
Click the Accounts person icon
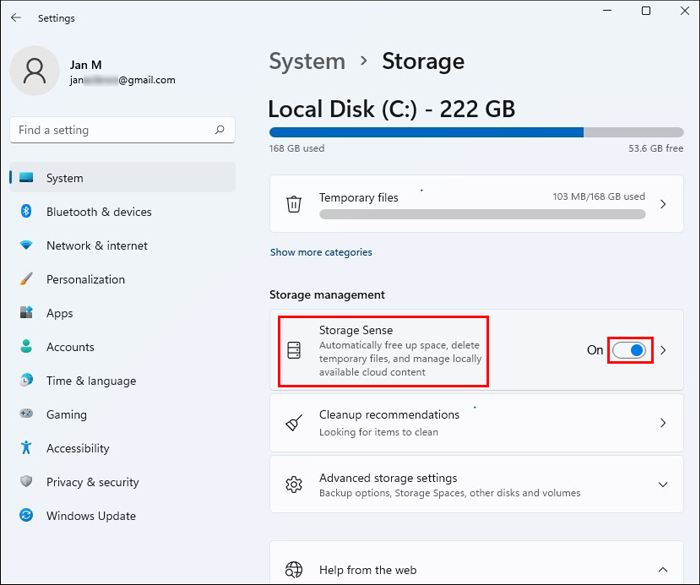(26, 346)
